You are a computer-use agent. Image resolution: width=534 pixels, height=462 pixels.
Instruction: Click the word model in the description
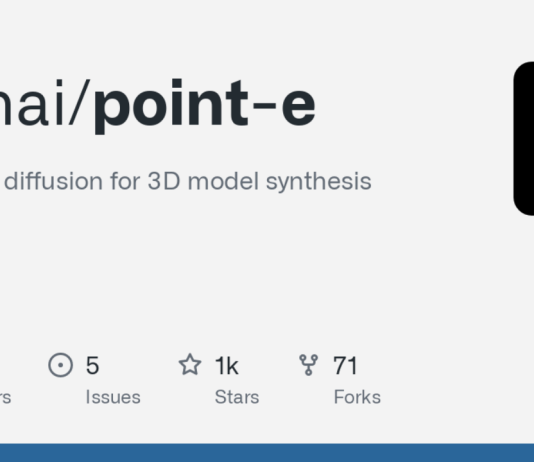(223, 181)
